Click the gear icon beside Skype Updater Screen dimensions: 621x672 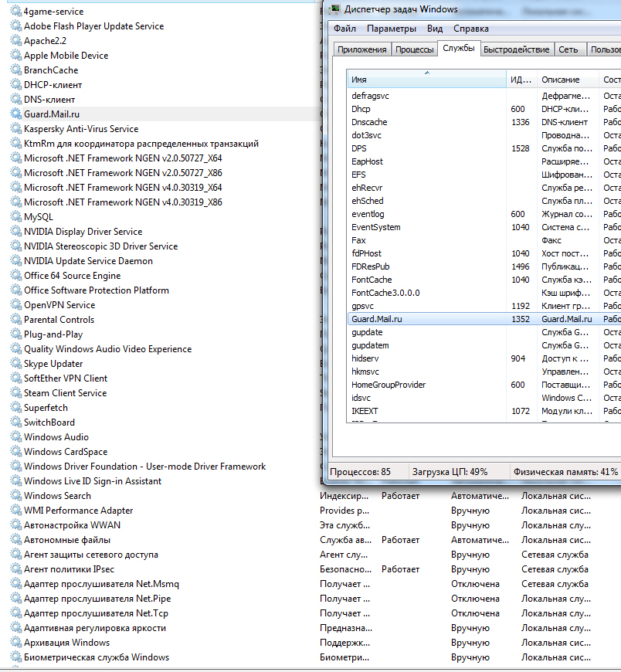coord(16,364)
